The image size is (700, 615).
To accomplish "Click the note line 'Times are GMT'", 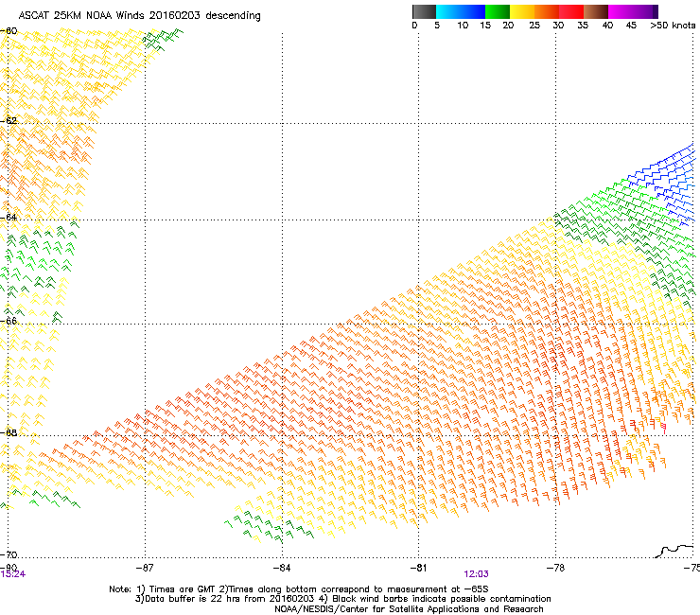I will click(298, 589).
